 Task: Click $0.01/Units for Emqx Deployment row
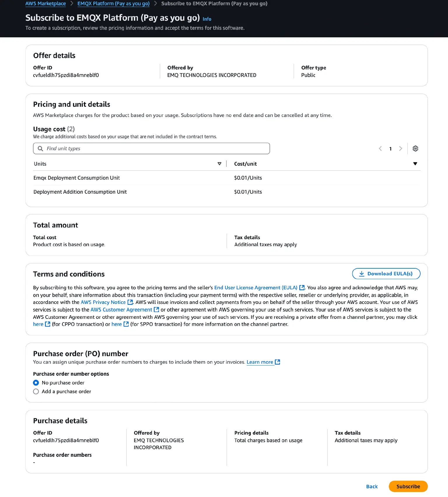(248, 178)
